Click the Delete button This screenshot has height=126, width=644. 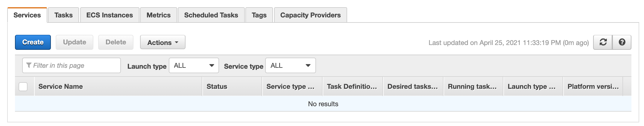click(x=116, y=42)
